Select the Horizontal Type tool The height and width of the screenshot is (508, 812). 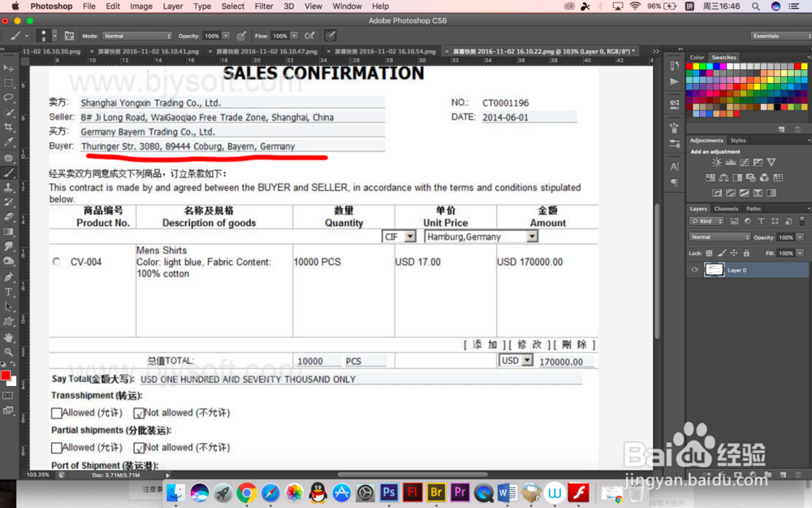click(8, 292)
